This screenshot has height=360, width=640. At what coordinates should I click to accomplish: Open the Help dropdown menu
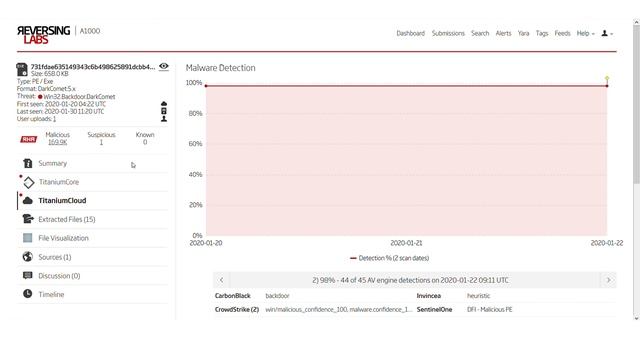[585, 33]
